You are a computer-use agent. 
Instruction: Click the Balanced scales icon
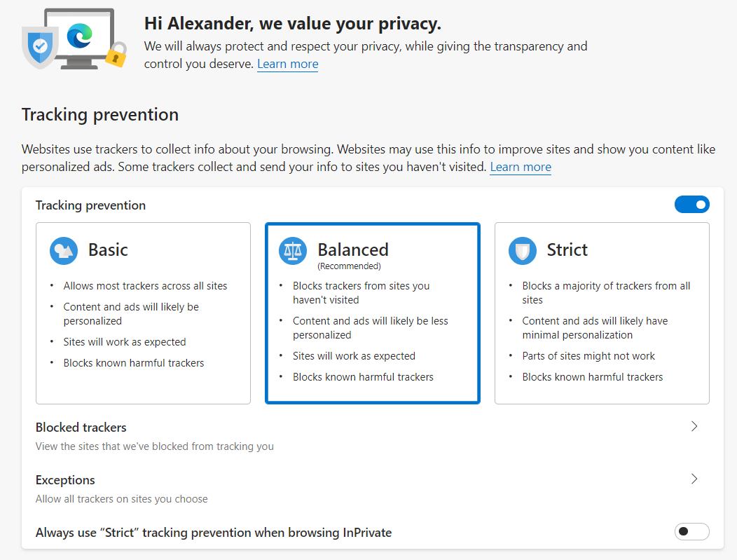293,251
